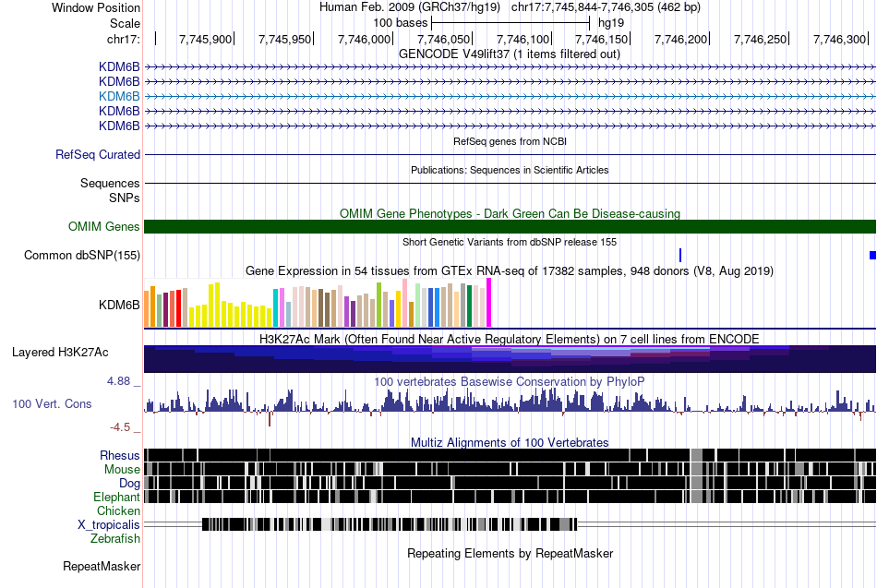Click the OMIM Gene Phenotypes track title
This screenshot has width=877, height=588.
pyautogui.click(x=511, y=214)
